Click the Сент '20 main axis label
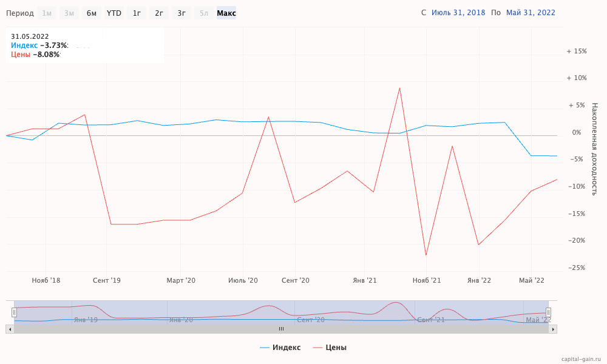 click(x=296, y=280)
